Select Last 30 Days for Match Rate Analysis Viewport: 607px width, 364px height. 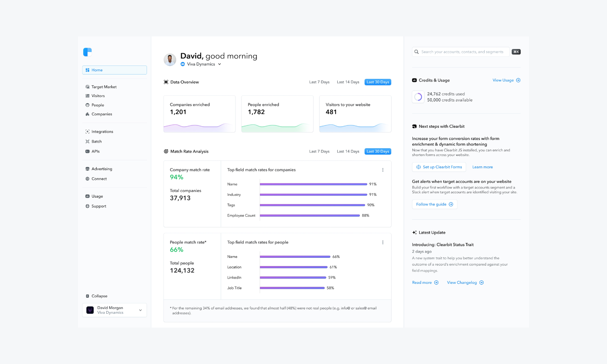(378, 151)
